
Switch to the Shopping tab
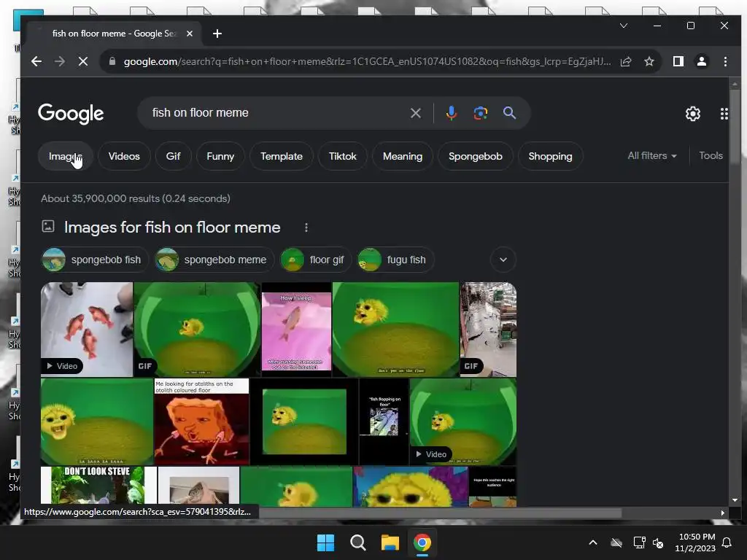click(x=550, y=156)
